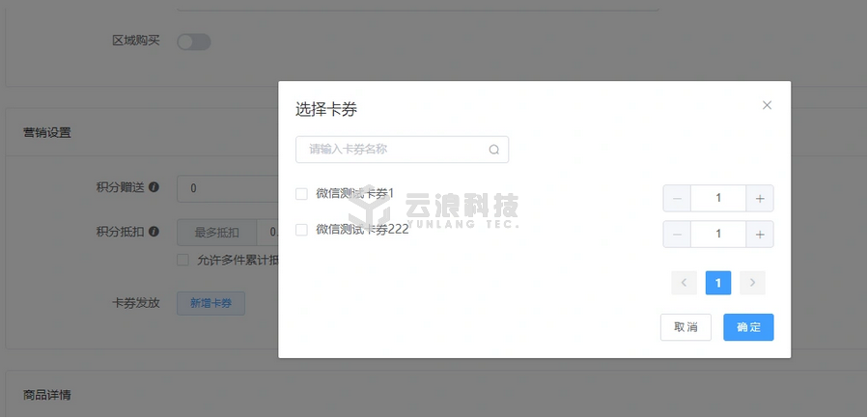Increase quantity for 微信测试卡券222
The height and width of the screenshot is (418, 868).
tap(760, 234)
